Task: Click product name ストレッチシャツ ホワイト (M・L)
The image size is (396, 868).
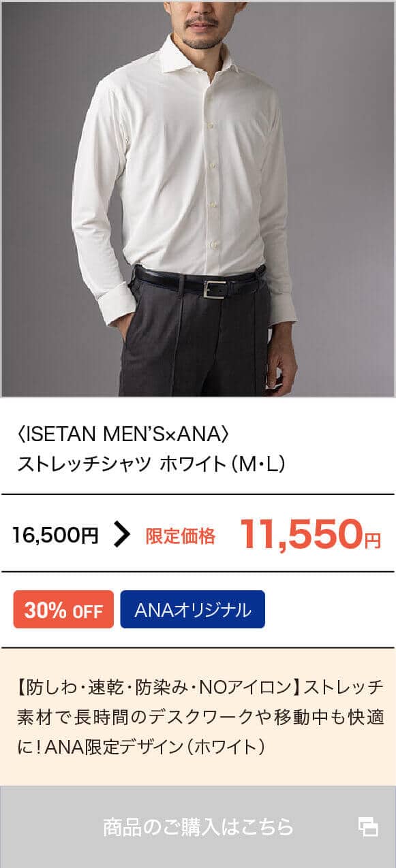Action: coord(151,464)
